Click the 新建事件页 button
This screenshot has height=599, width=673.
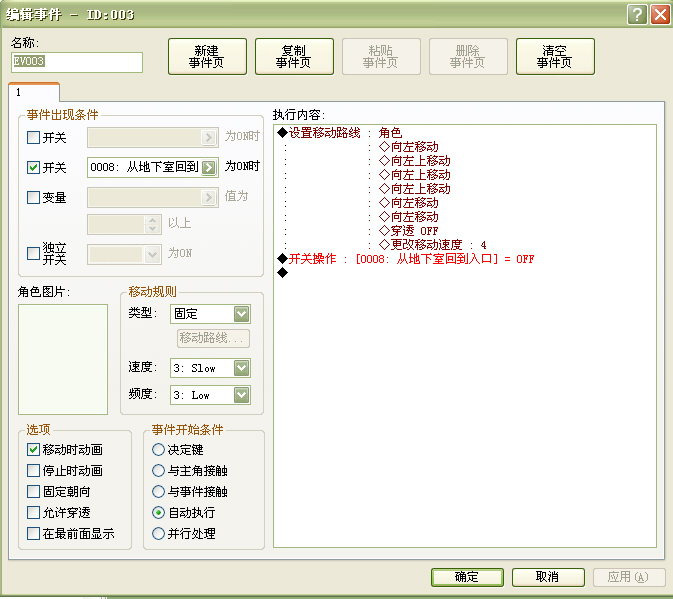click(x=207, y=57)
